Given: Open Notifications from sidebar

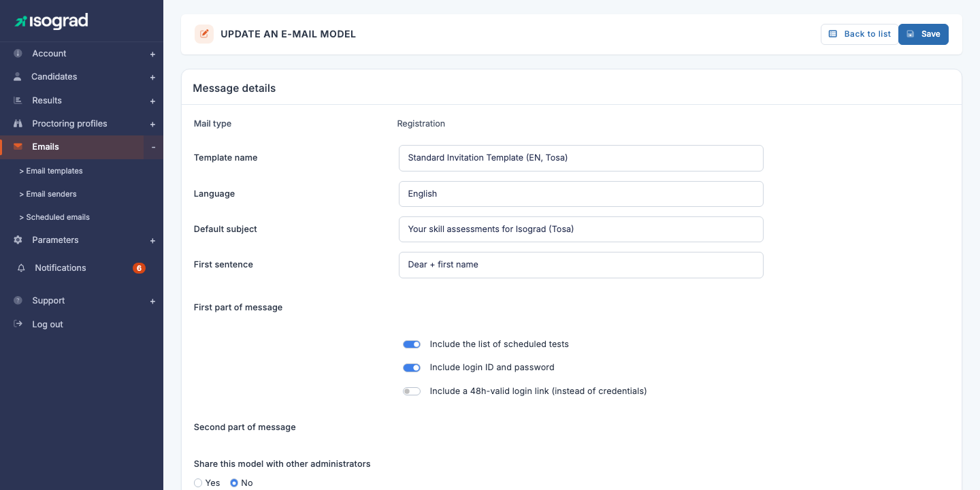Looking at the screenshot, I should tap(61, 267).
